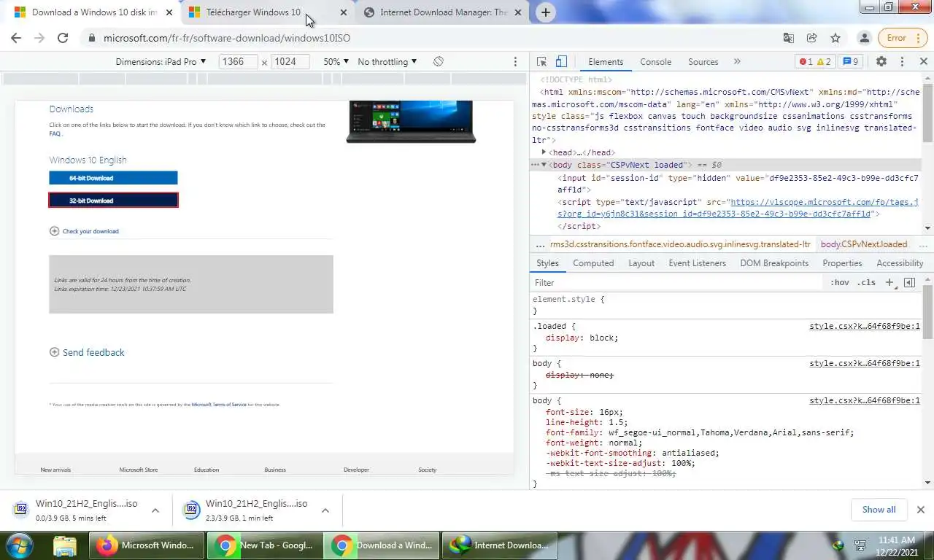Open the Dimensions iPad Pro dropdown
Screen dimensions: 934x560
[x=161, y=62]
